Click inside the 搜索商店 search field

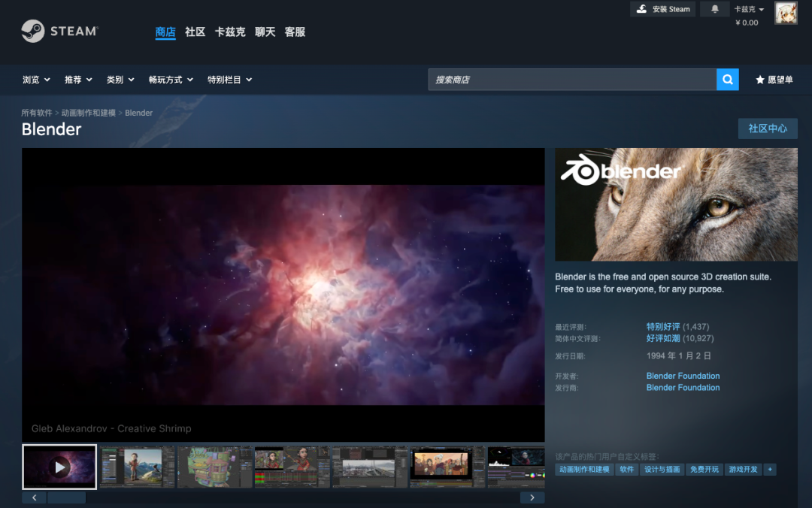coord(572,80)
